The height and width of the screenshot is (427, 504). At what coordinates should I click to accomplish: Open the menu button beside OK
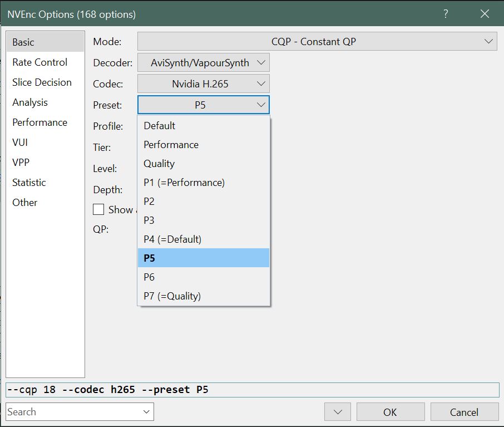click(338, 411)
